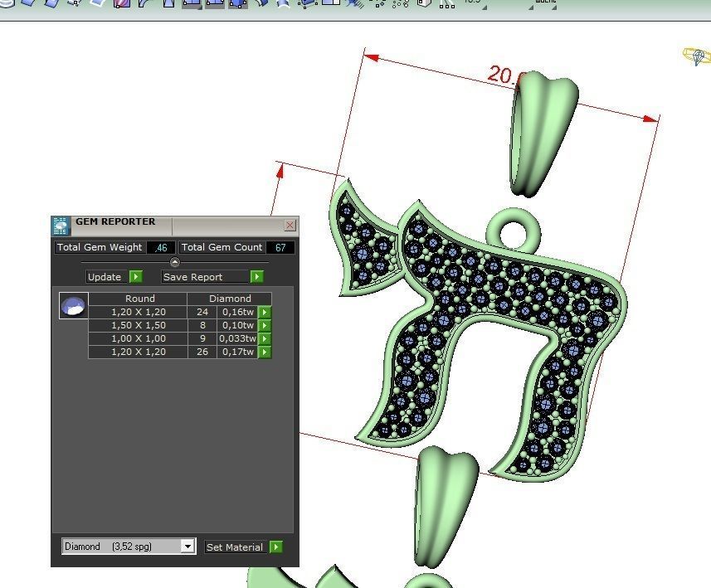This screenshot has height=588, width=711.
Task: Click the gem count cell showing 24
Action: pyautogui.click(x=202, y=312)
